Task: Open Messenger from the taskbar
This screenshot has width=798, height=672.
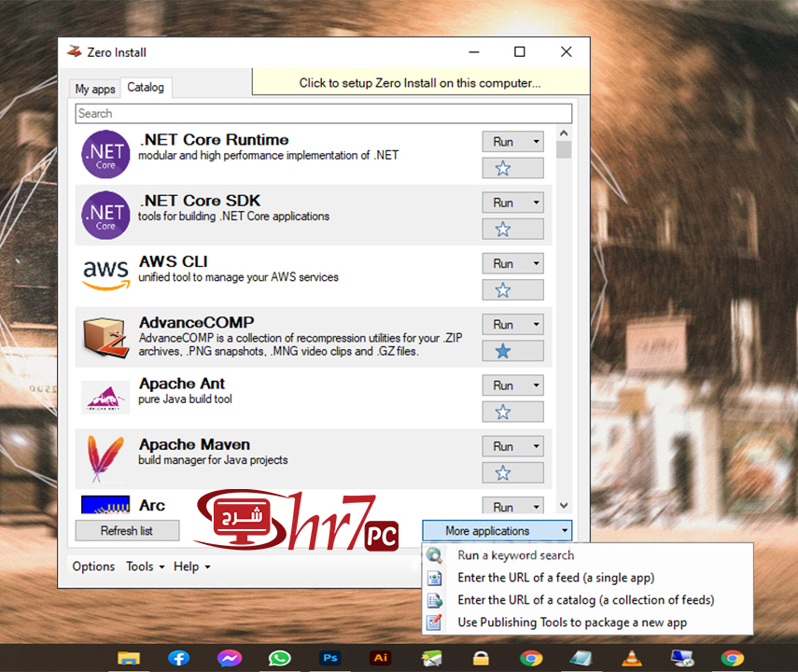Action: pos(229,658)
